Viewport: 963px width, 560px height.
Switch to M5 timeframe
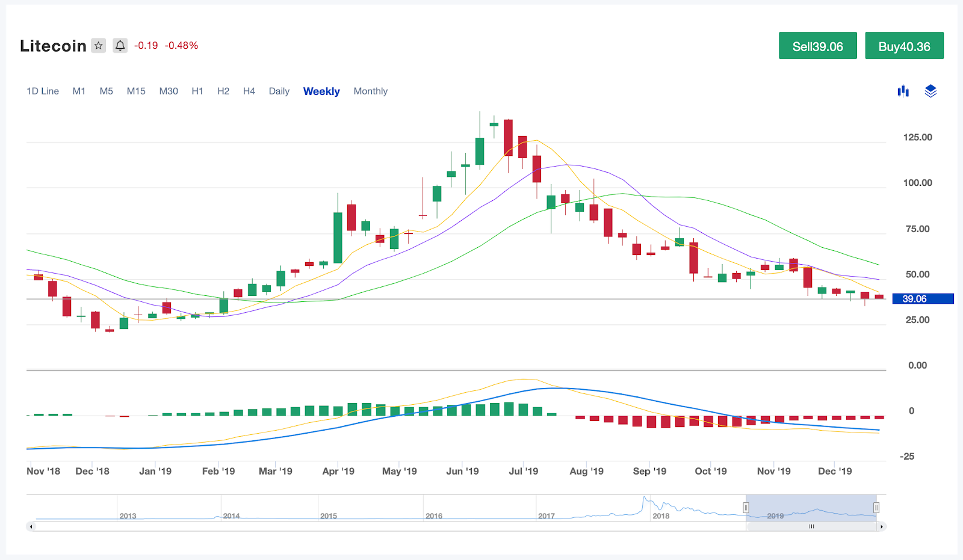click(x=107, y=91)
